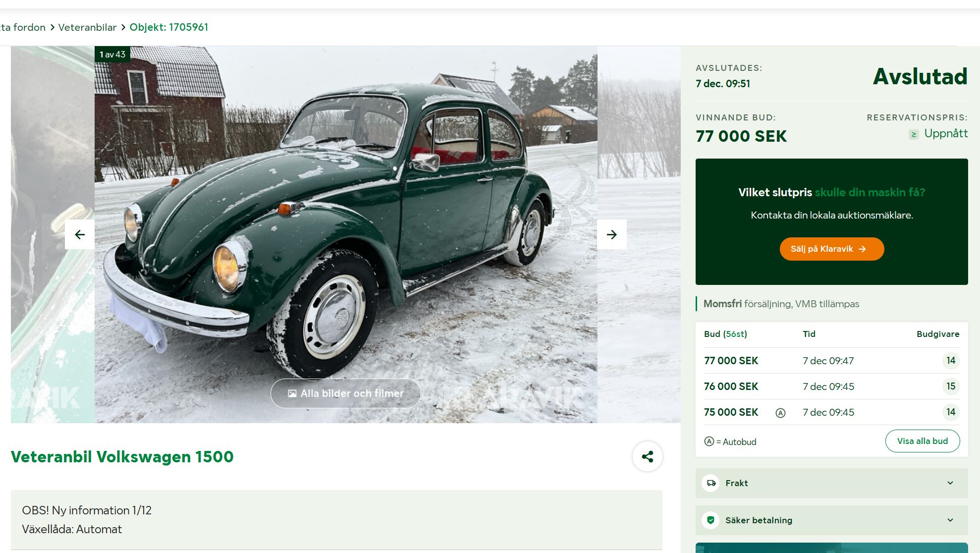This screenshot has height=553, width=980.
Task: Click the main Volkswagen Beetle photo
Action: pos(346,234)
